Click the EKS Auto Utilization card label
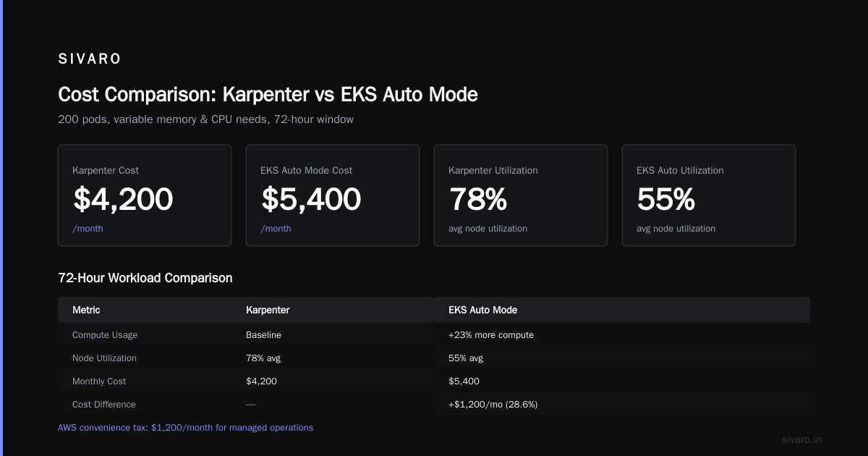Viewport: 868px width, 456px height. (680, 170)
